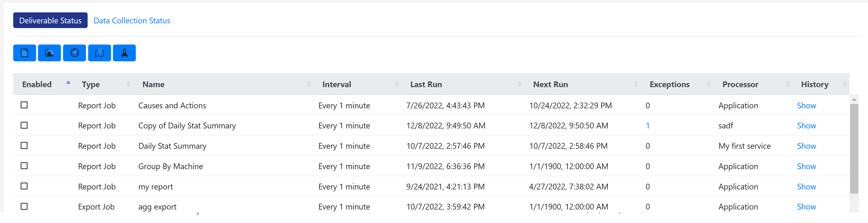The image size is (868, 223).
Task: Select the Deliverable Status tab
Action: coord(50,20)
